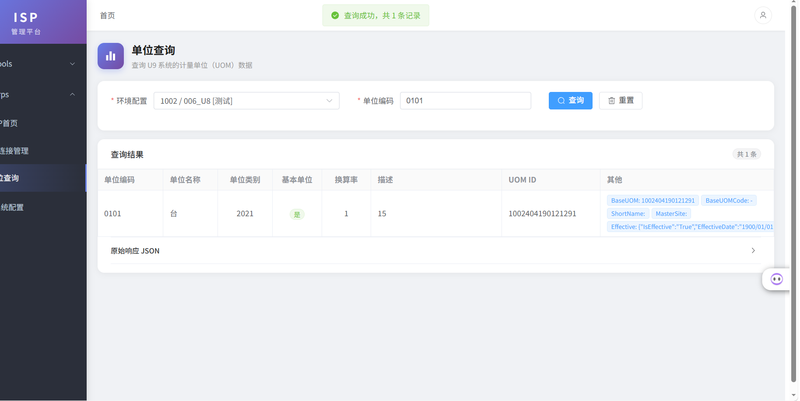Click the 基本单位 column header

[x=297, y=180]
